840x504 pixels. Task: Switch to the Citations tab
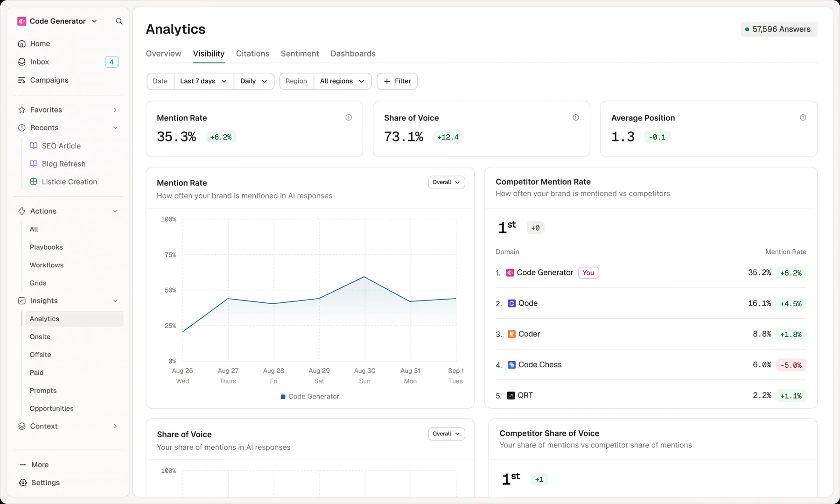click(252, 54)
